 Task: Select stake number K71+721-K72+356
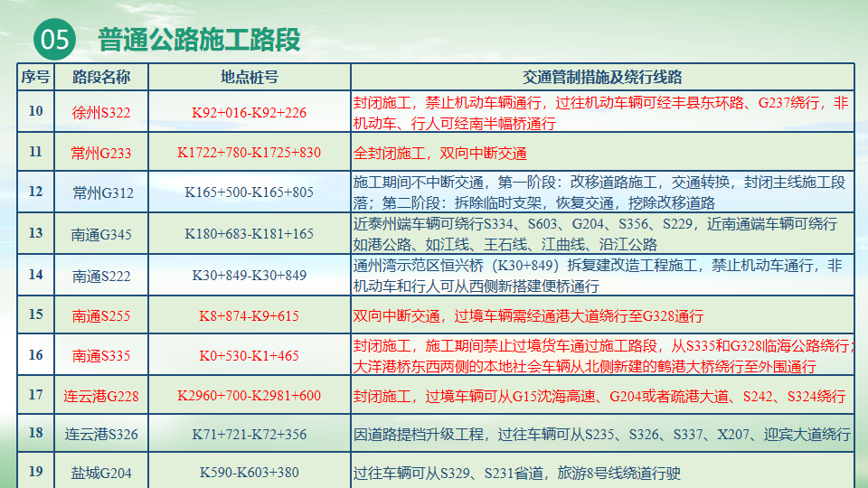click(250, 435)
